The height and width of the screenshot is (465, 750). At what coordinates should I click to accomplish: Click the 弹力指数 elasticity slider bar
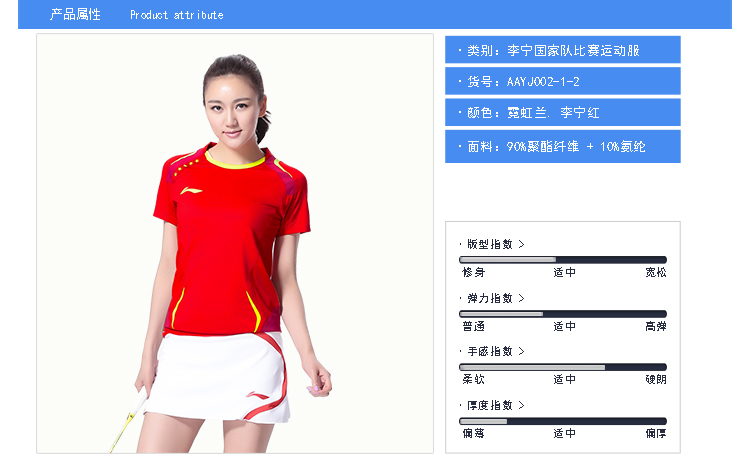tap(562, 314)
